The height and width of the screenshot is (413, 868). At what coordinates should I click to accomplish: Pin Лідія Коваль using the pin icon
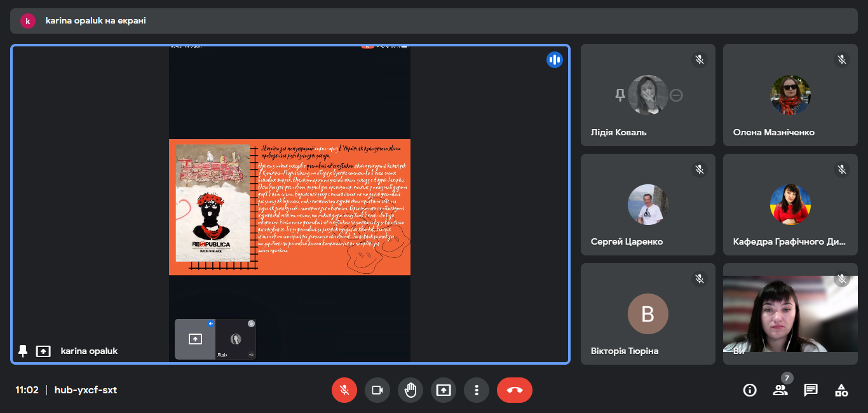(x=620, y=95)
